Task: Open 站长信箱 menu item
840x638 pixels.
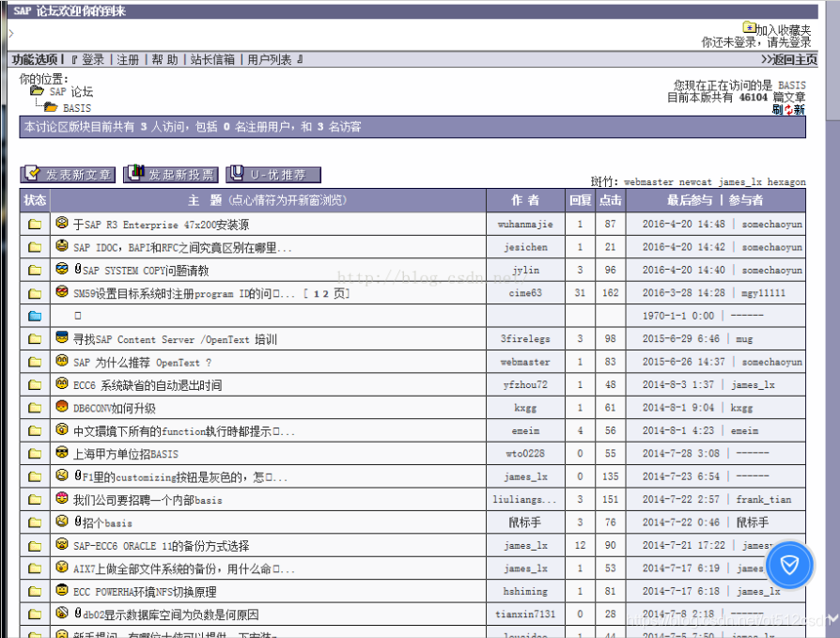Action: (212, 59)
